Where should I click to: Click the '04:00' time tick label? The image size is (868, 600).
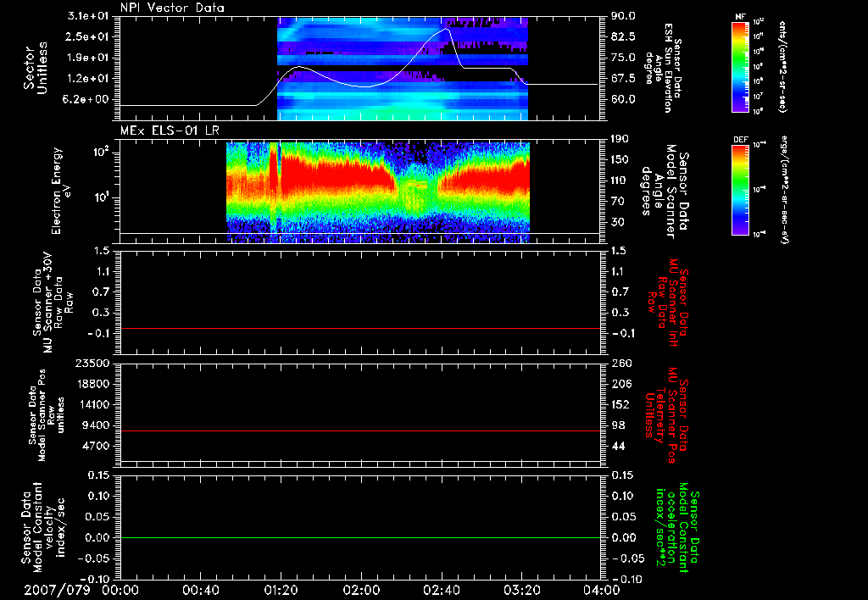[x=602, y=590]
